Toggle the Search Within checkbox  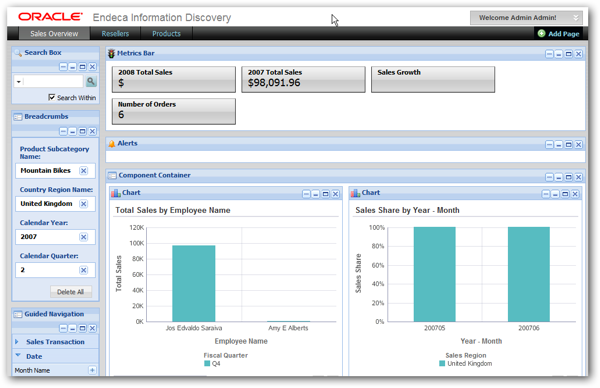tap(52, 97)
